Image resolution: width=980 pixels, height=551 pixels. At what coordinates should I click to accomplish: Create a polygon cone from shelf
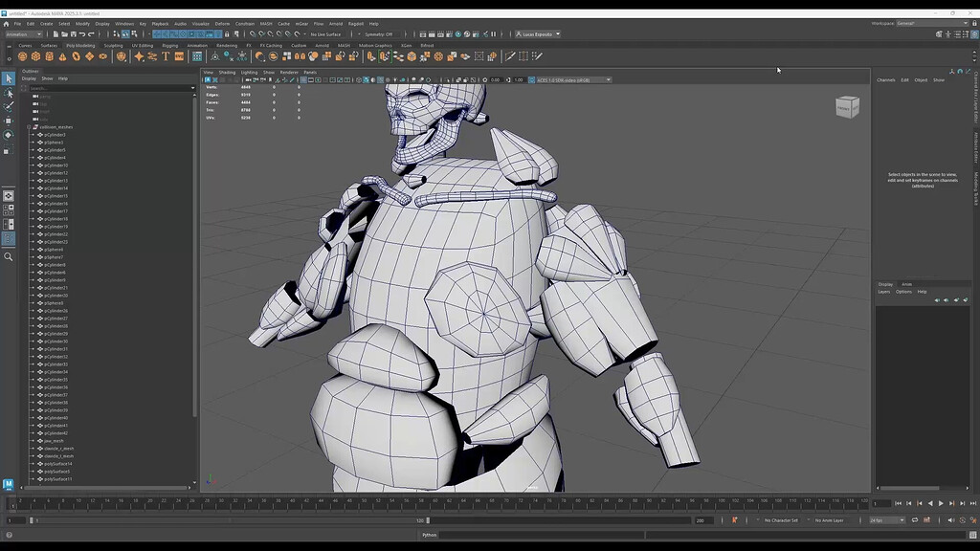[x=62, y=56]
